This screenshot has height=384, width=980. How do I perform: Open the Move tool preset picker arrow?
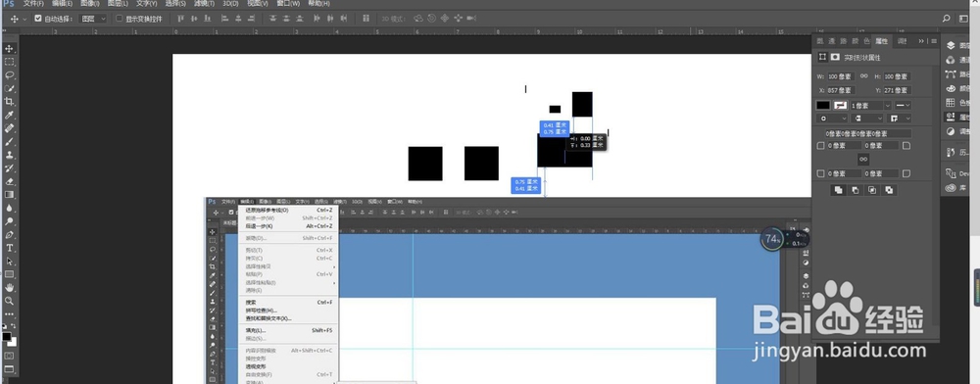tap(24, 19)
